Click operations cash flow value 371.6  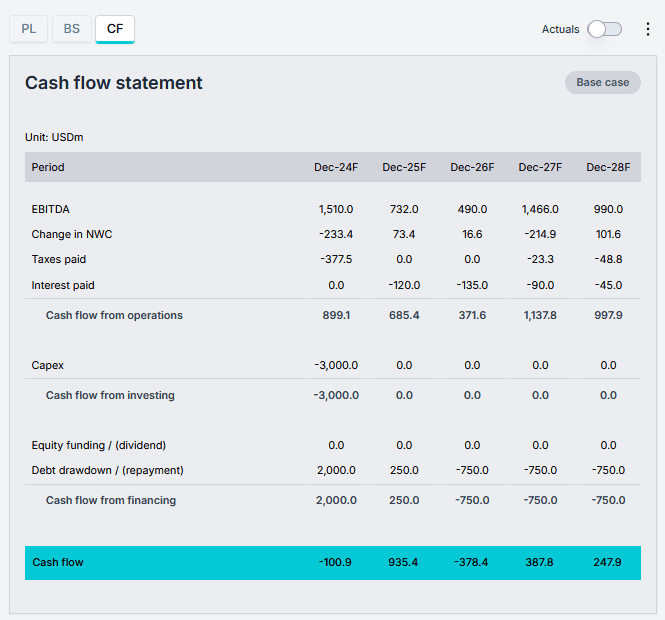tap(472, 315)
